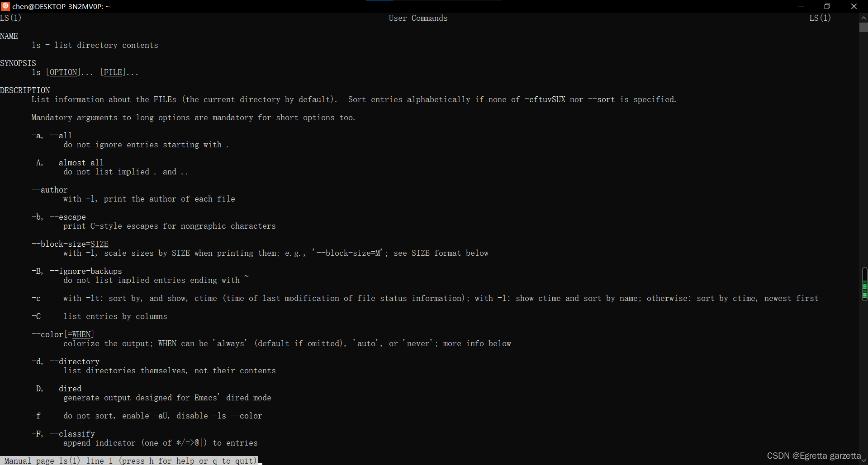The image size is (868, 465).
Task: Click the DESCRIPTION section heading
Action: point(25,90)
